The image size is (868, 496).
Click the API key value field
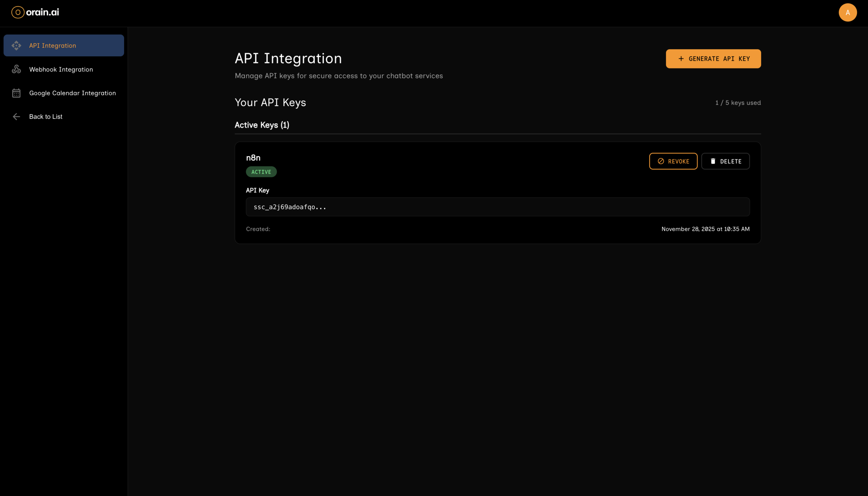(x=497, y=207)
